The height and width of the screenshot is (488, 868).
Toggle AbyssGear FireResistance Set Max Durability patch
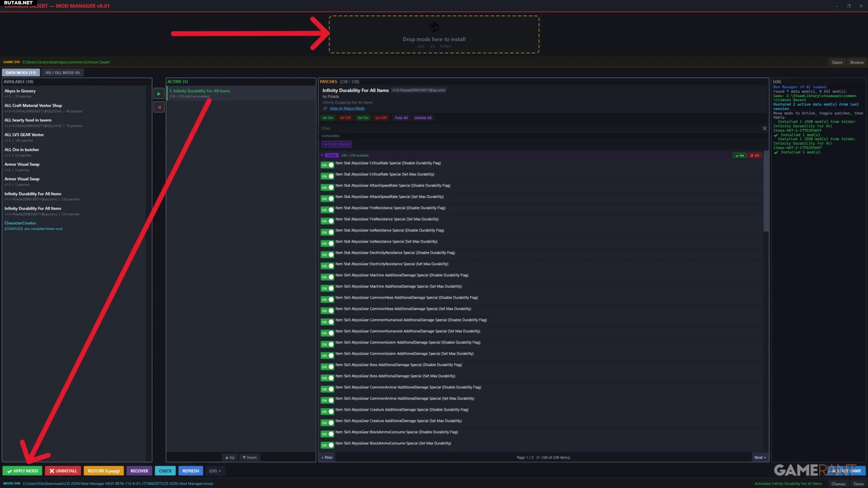click(327, 221)
